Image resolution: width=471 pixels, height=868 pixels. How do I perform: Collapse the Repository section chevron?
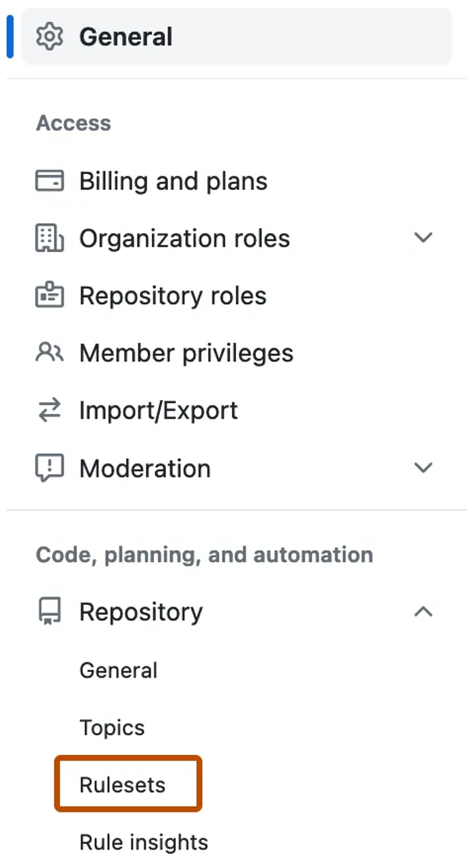coord(424,612)
